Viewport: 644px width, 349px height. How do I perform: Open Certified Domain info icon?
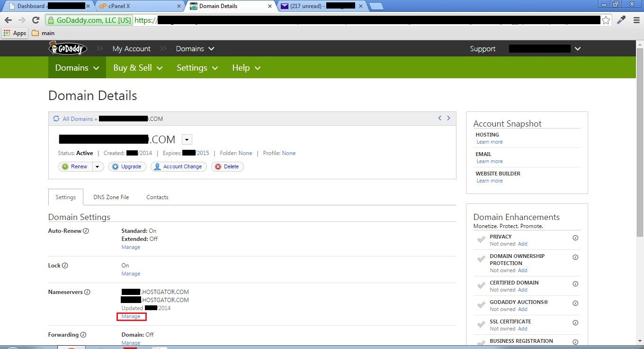(575, 284)
